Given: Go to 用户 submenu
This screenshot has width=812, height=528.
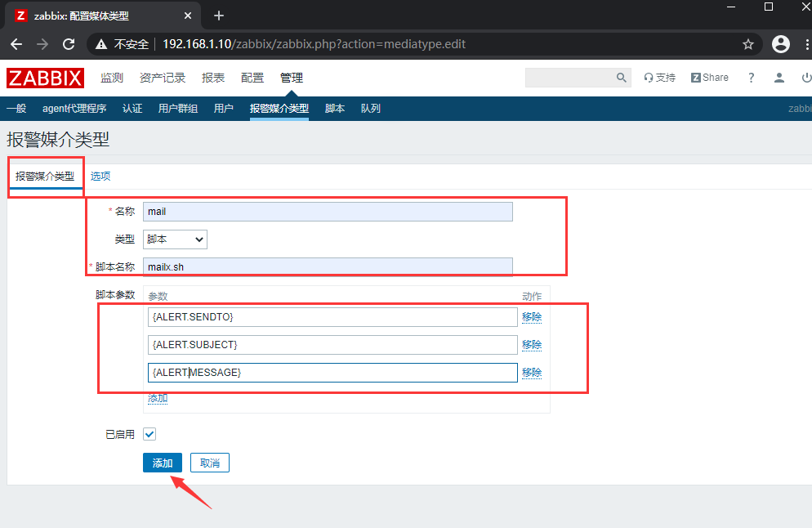Looking at the screenshot, I should coord(223,108).
